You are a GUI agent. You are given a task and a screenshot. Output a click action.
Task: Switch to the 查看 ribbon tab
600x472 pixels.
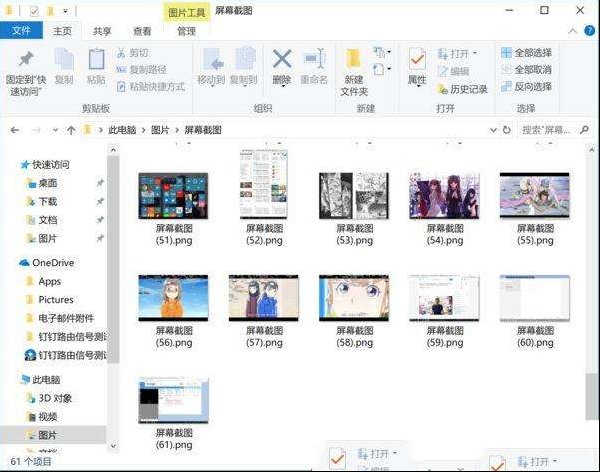pyautogui.click(x=142, y=31)
